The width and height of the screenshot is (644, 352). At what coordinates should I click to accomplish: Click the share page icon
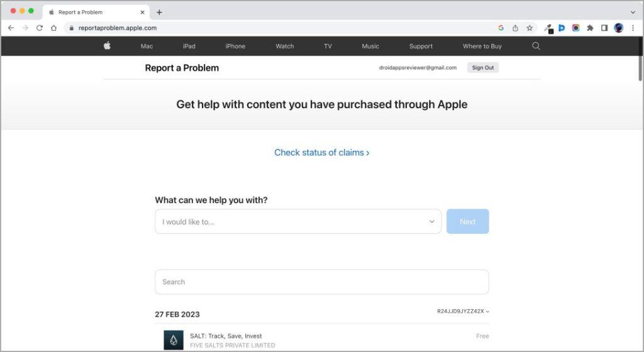pos(516,28)
